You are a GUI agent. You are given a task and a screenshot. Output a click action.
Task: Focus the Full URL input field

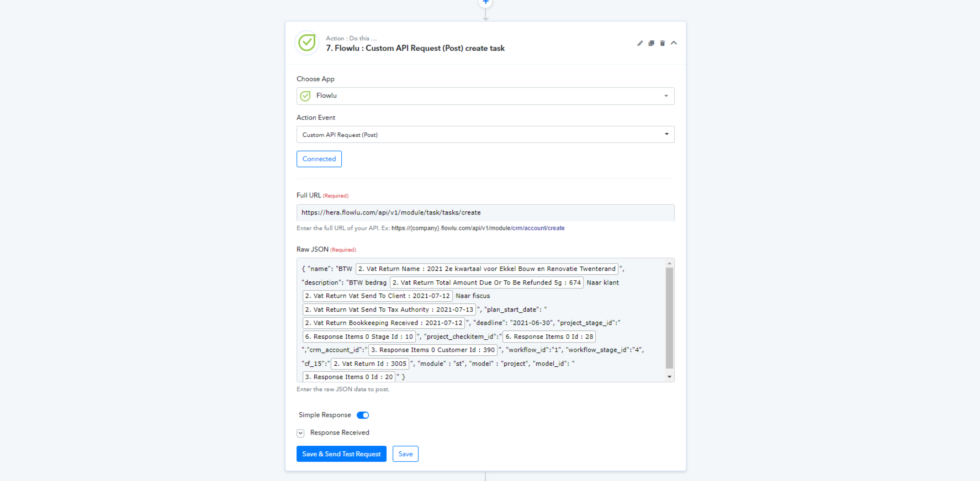point(485,212)
